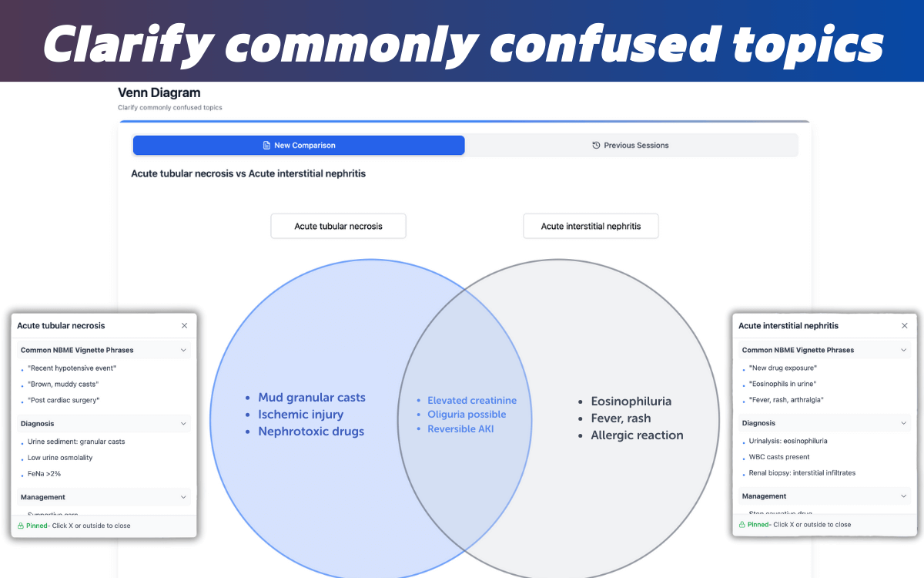Viewport: 924px width, 578px height.
Task: Select "Nephrotoxic drugs" in the blue circle
Action: tap(311, 432)
